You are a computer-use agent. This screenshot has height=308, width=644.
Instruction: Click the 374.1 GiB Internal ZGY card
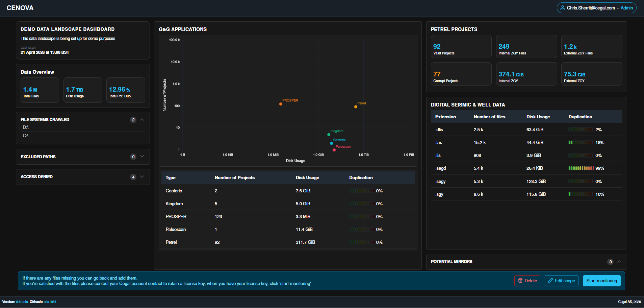[526, 74]
